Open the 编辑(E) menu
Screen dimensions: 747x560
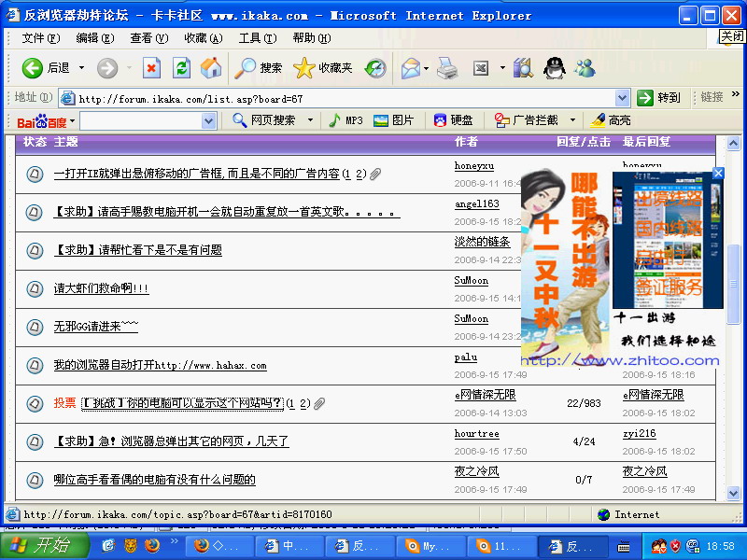(95, 38)
